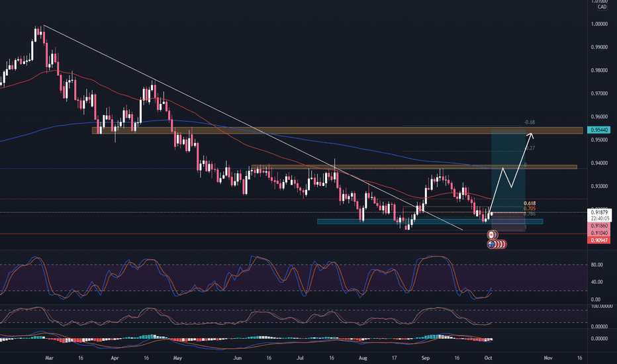Click the 0.618 Fibonacci level label
Image resolution: width=617 pixels, height=364 pixels.
tap(530, 203)
